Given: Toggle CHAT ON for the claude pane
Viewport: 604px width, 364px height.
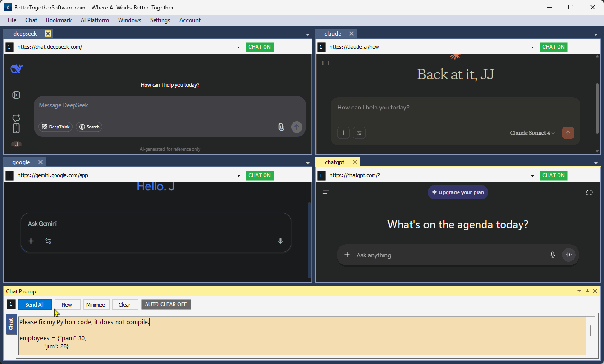Looking at the screenshot, I should (554, 47).
